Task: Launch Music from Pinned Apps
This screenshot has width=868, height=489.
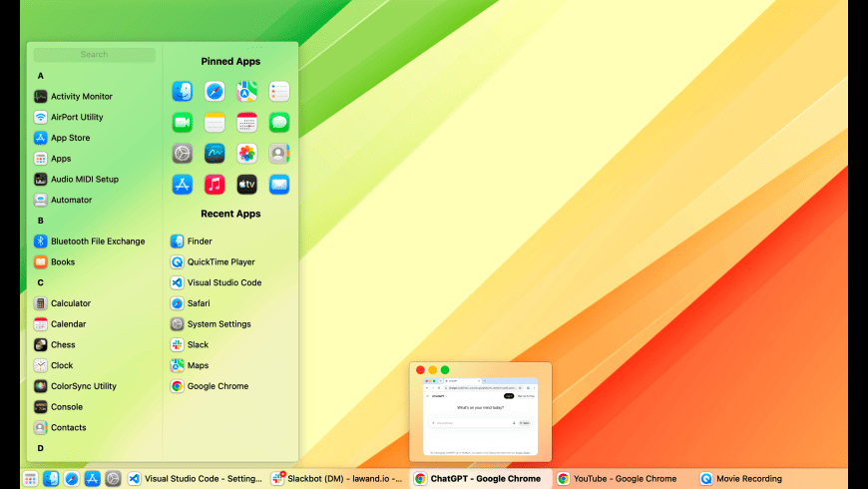Action: (215, 185)
